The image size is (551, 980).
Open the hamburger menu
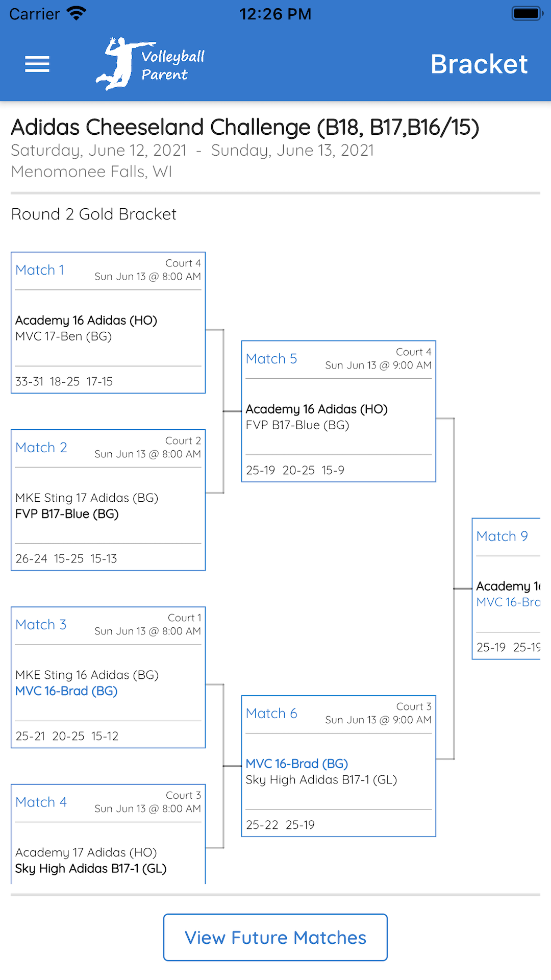pyautogui.click(x=37, y=64)
